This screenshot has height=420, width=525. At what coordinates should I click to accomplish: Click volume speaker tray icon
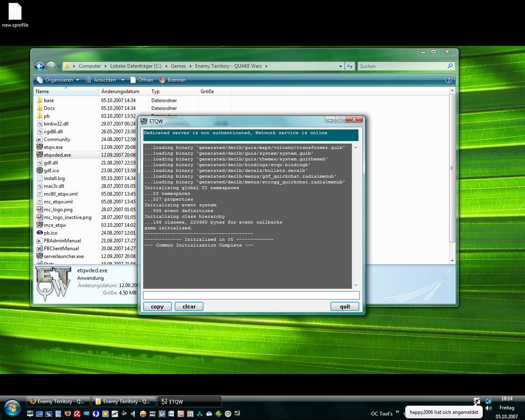click(488, 408)
